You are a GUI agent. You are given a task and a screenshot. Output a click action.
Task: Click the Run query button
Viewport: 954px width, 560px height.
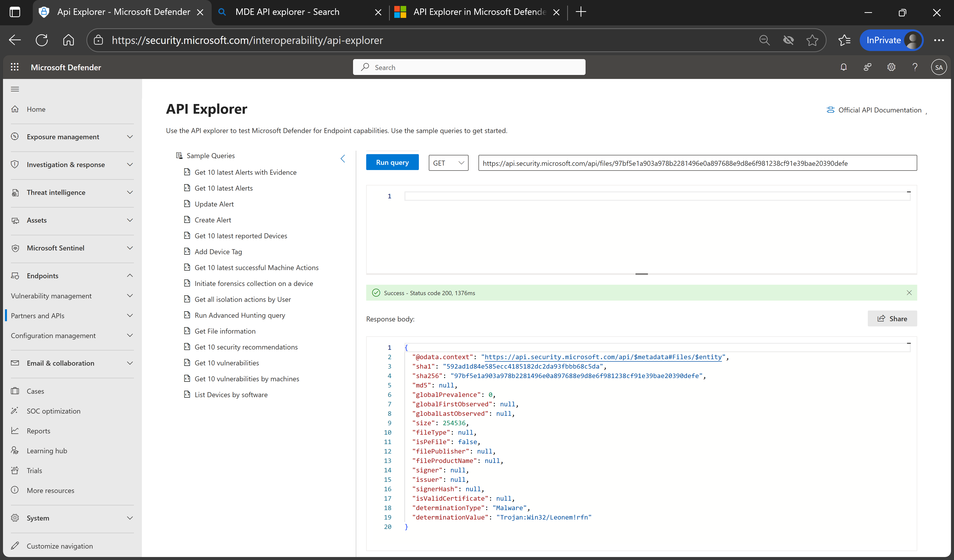[x=392, y=162]
